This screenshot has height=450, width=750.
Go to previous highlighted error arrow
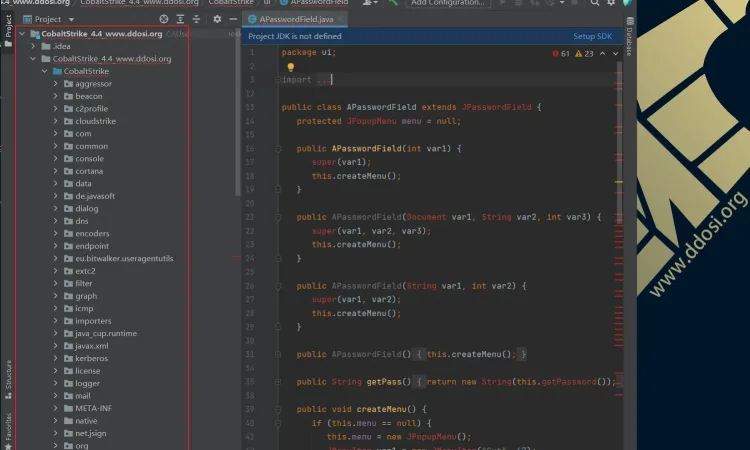(603, 54)
